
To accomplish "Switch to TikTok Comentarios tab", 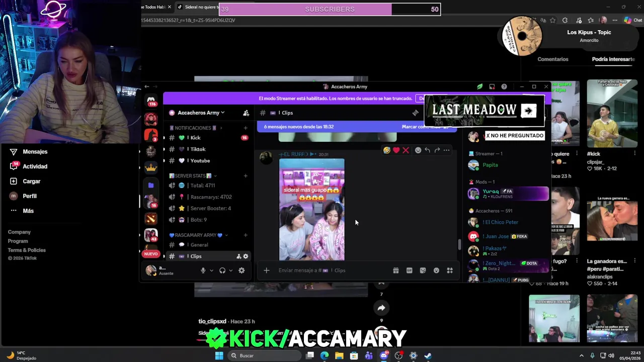I will [x=552, y=59].
